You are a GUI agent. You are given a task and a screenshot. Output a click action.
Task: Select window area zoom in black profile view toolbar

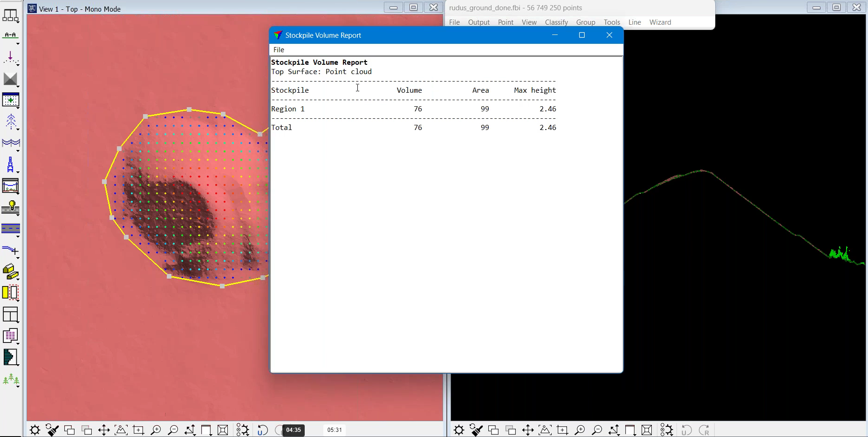tap(562, 430)
